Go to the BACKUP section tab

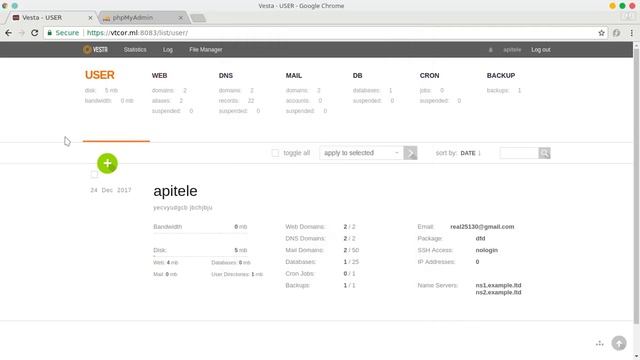[x=500, y=76]
